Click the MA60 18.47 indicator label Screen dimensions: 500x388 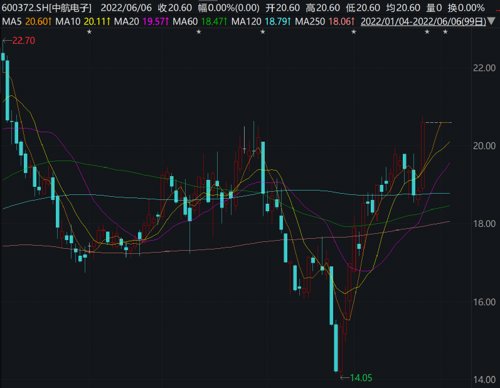click(x=200, y=22)
